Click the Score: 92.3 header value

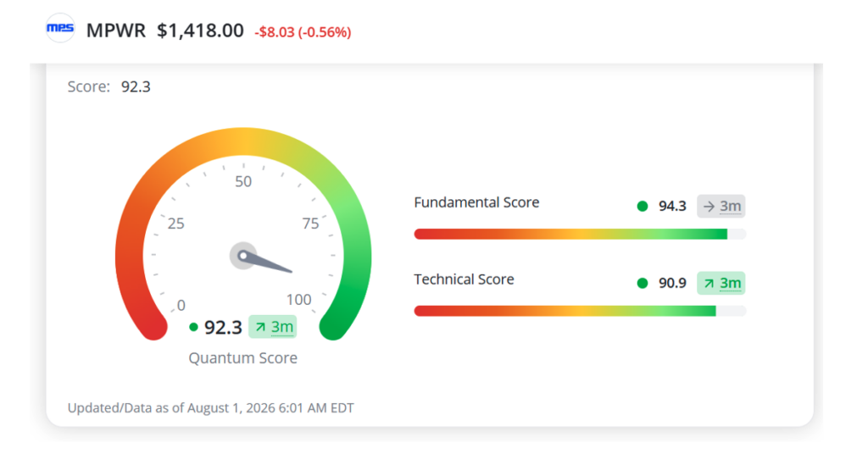coord(136,87)
